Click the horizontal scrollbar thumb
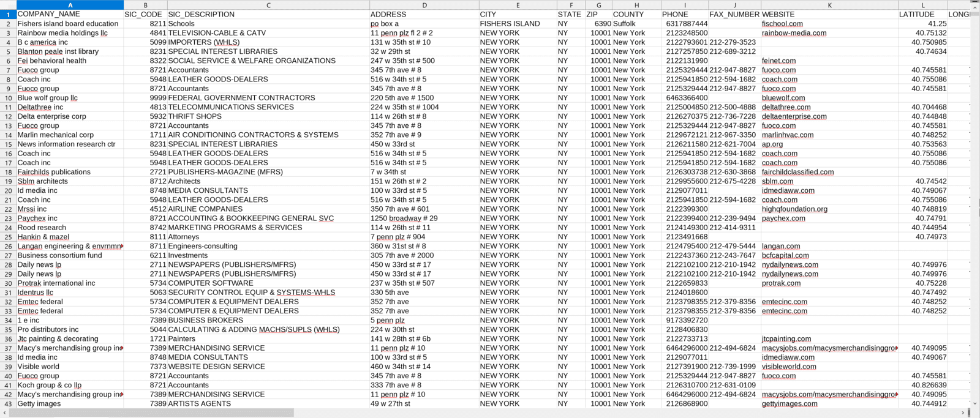Viewport: 980px width, 418px height. pyautogui.click(x=152, y=413)
